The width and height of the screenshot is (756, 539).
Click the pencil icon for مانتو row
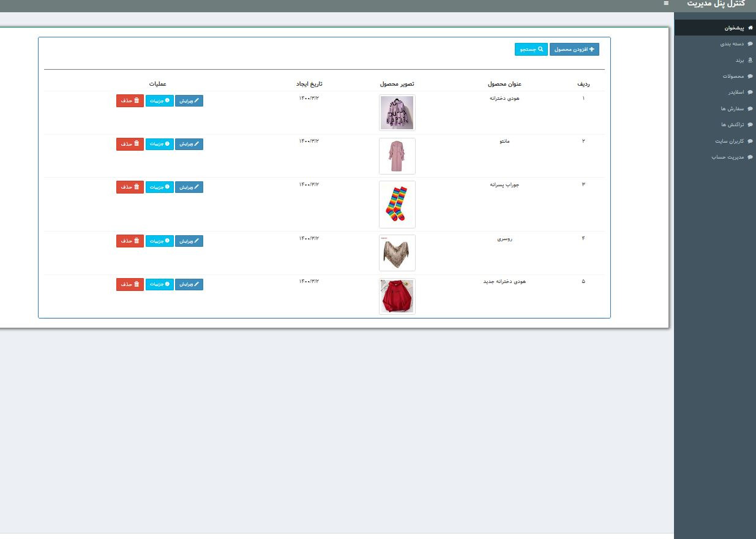click(196, 144)
